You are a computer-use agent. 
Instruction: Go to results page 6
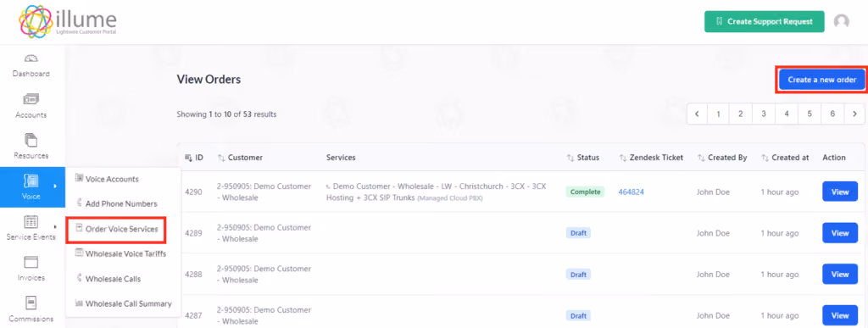click(x=832, y=114)
